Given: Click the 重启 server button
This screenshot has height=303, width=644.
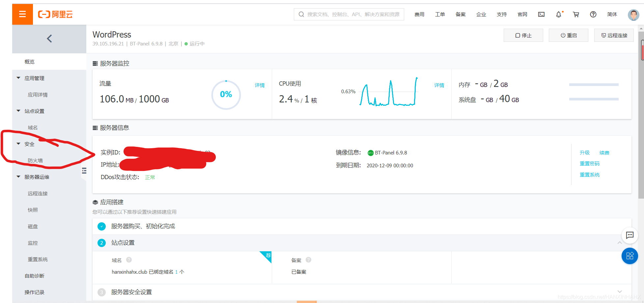Looking at the screenshot, I should pyautogui.click(x=568, y=35).
